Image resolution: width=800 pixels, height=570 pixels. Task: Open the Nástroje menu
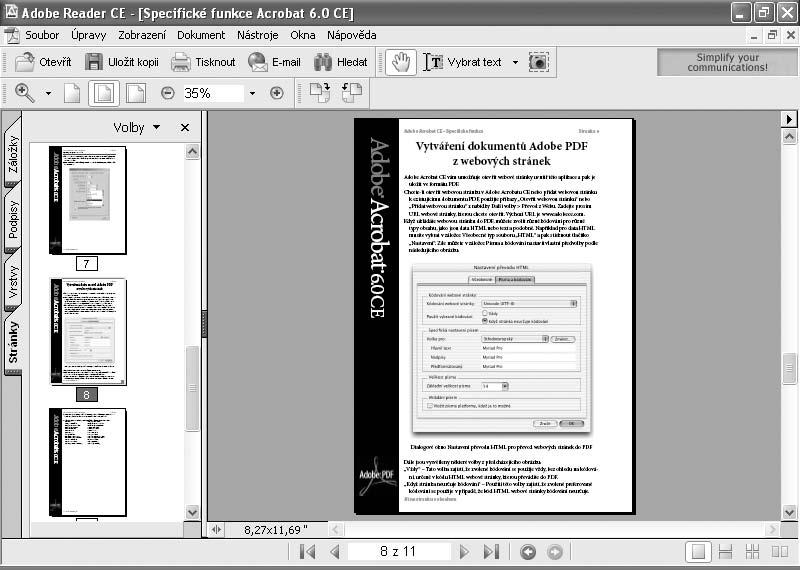(x=258, y=35)
